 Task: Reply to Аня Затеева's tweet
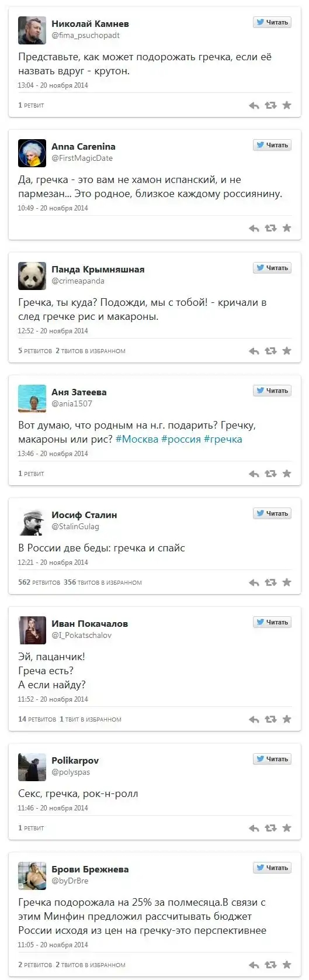pyautogui.click(x=254, y=474)
